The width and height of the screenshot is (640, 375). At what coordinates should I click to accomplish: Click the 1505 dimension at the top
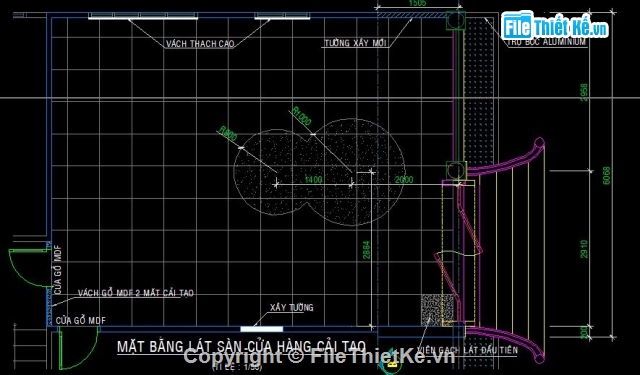tap(417, 3)
